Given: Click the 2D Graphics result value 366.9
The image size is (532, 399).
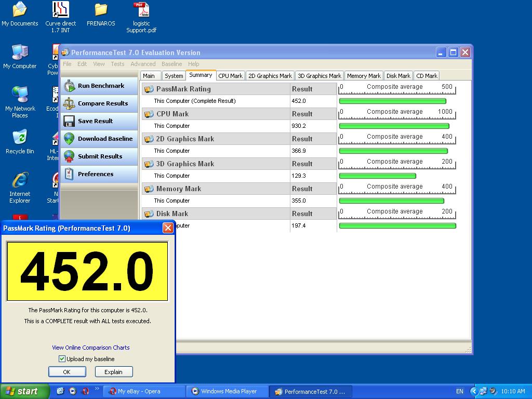Looking at the screenshot, I should click(x=299, y=151).
